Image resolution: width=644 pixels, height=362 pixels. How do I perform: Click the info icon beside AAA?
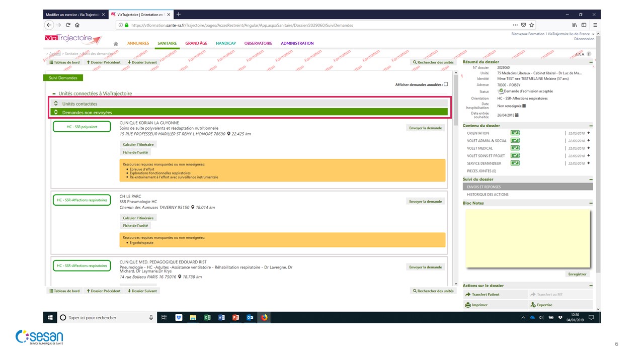589,54
